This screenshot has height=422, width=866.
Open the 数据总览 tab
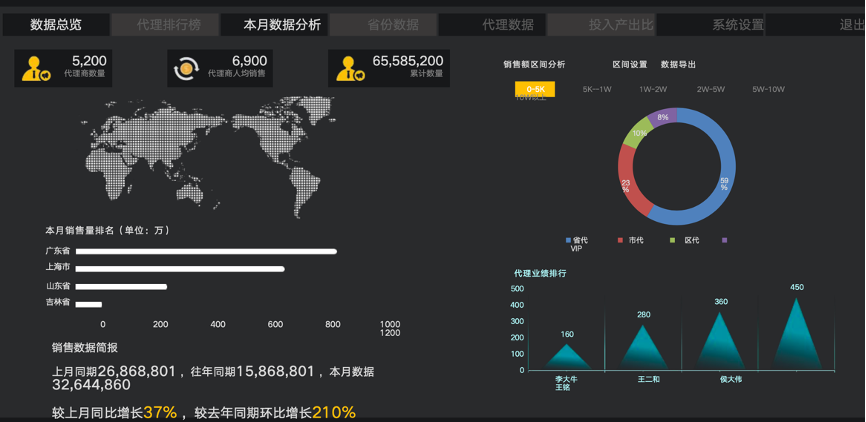click(56, 25)
